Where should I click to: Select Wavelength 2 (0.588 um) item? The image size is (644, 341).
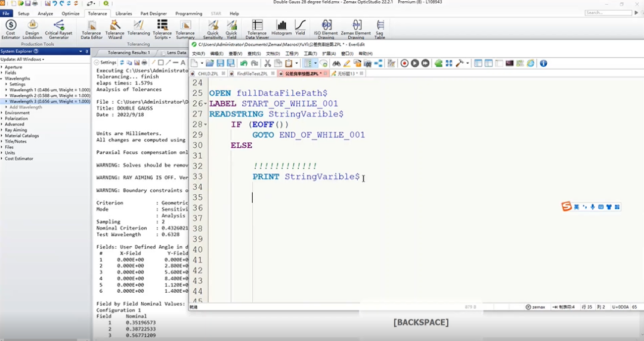[49, 95]
